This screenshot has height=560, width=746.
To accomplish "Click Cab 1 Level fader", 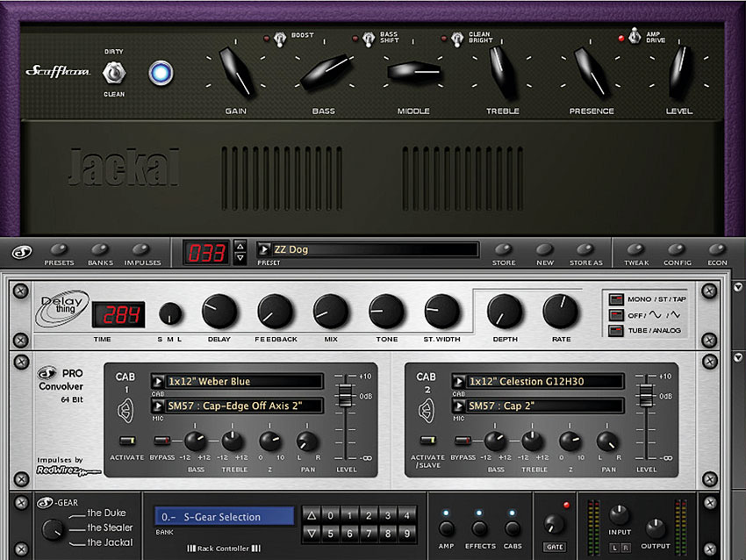I will [345, 394].
